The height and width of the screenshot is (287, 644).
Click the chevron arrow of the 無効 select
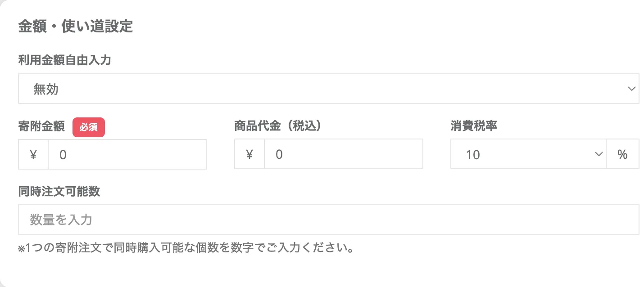[631, 89]
